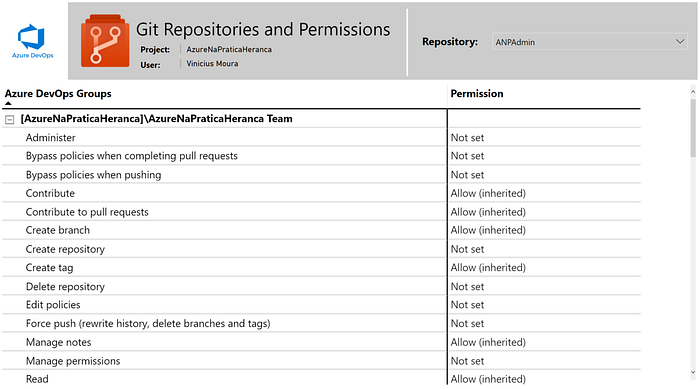Click the vertical scrollbar thumb

coord(693,128)
